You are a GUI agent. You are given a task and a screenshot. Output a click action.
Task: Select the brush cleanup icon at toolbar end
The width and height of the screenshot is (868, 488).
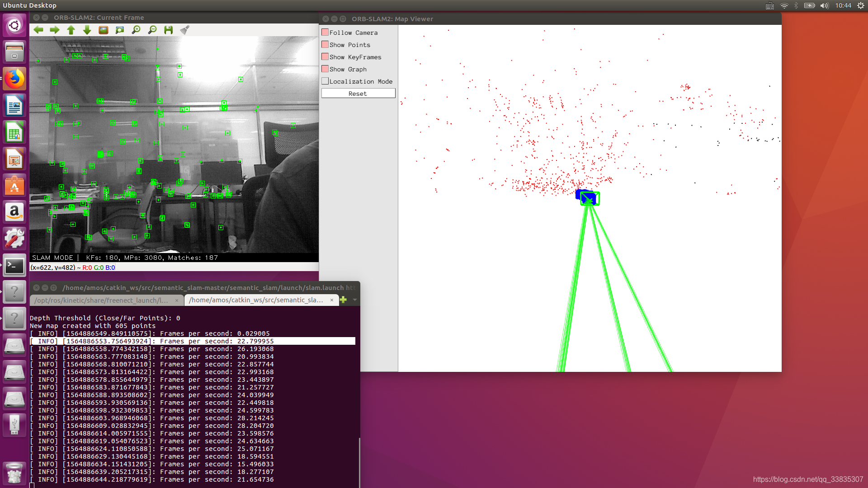(184, 30)
